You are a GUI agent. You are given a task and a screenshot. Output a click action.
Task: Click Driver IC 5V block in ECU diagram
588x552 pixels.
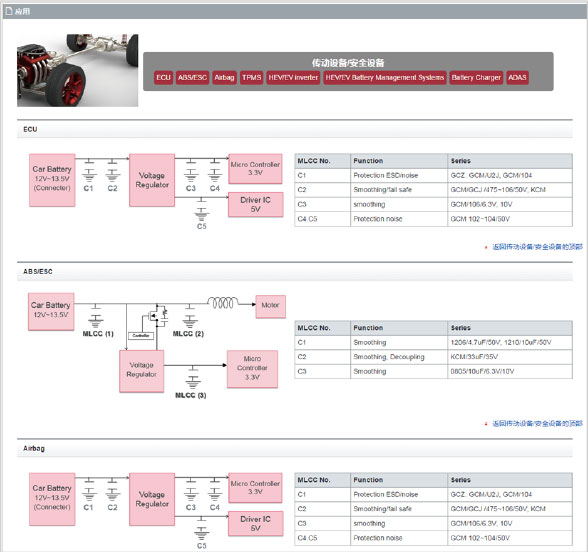256,204
